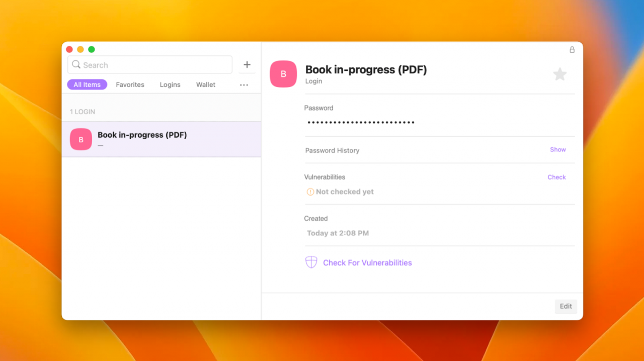Click the pink B icon in header
The height and width of the screenshot is (361, 644).
[x=283, y=74]
